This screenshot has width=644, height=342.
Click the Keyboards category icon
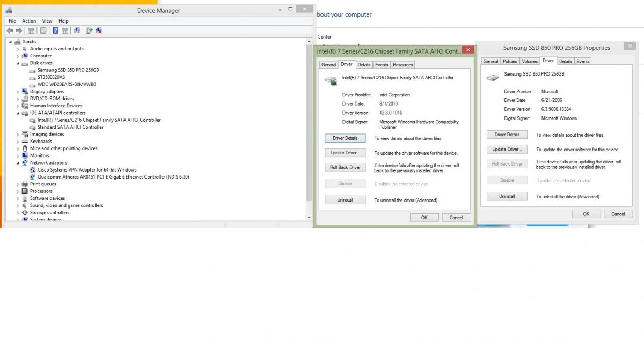(25, 142)
